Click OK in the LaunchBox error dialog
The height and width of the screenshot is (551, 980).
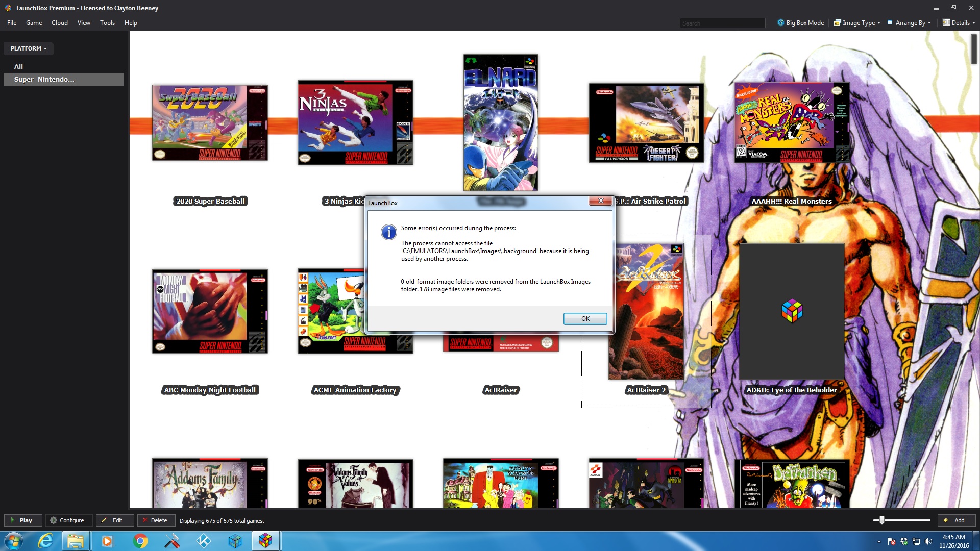(x=585, y=318)
